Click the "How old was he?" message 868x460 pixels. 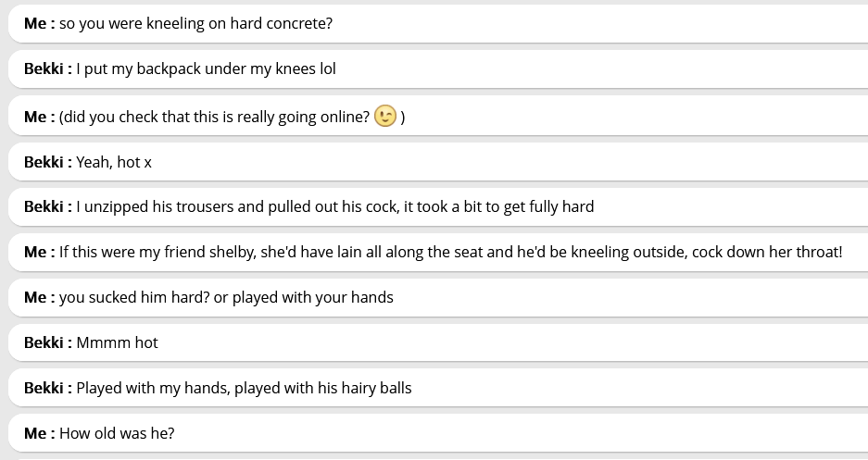[x=117, y=433]
